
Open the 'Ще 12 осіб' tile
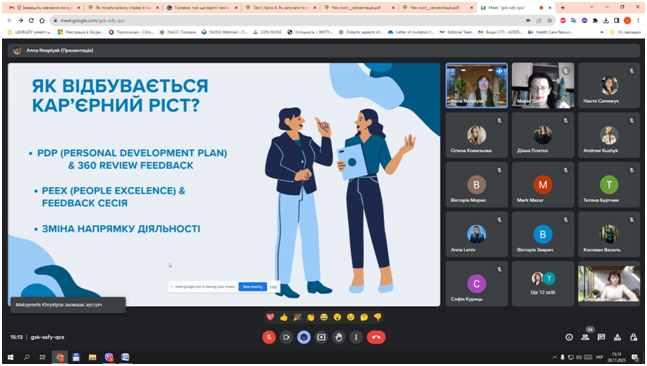(x=543, y=283)
